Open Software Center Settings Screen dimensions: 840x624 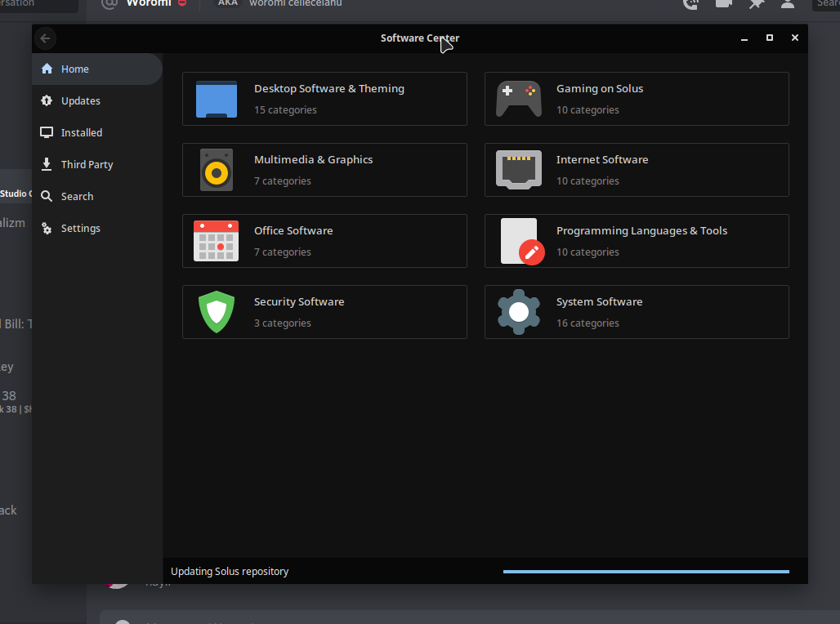97,228
